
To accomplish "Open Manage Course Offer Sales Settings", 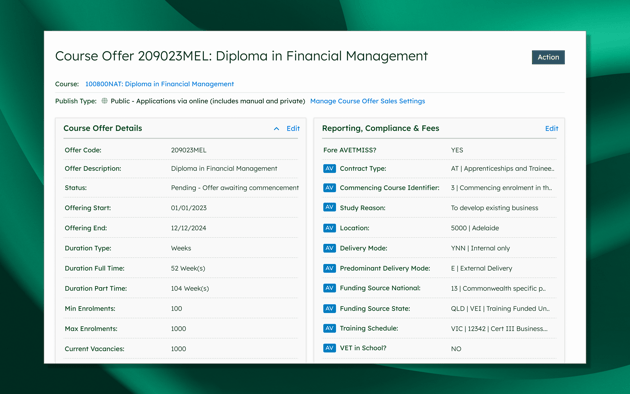I will (367, 101).
